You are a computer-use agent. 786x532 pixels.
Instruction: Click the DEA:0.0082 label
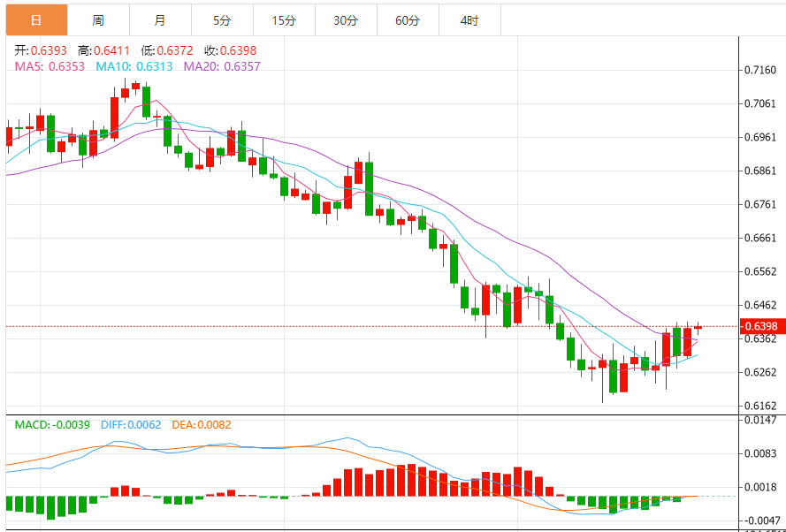pos(202,425)
